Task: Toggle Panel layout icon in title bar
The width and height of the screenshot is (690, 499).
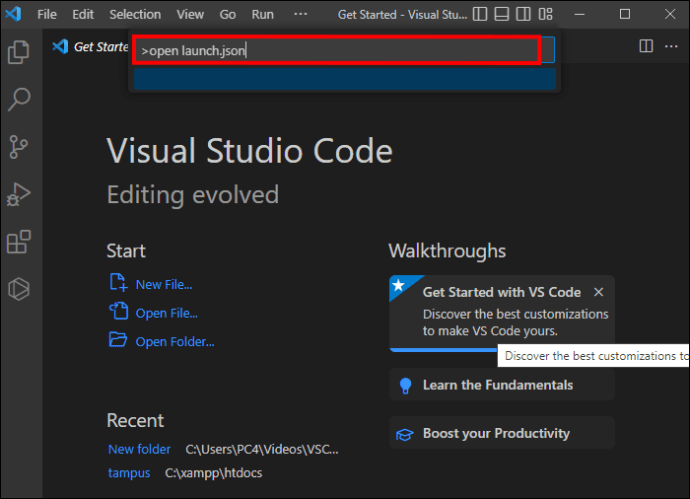Action: click(502, 14)
